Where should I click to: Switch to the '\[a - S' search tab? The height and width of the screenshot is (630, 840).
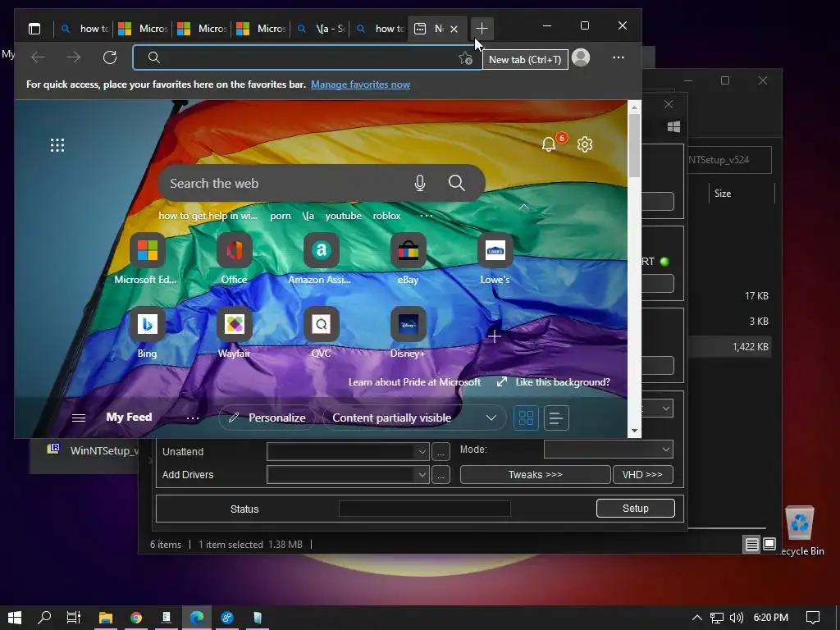coord(321,29)
